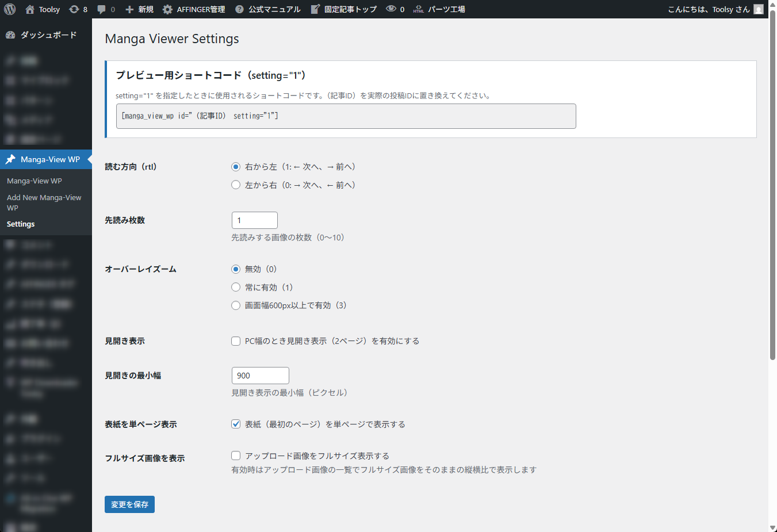Click the page's vertical scrollbar
Screen dimensions: 777x532
point(772,190)
